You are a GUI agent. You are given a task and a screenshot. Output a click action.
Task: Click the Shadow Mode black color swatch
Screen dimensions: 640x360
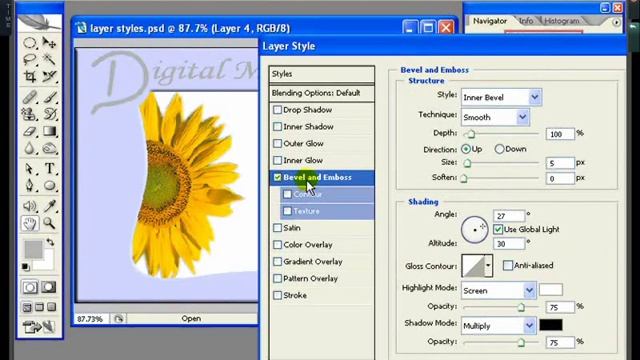(x=551, y=325)
